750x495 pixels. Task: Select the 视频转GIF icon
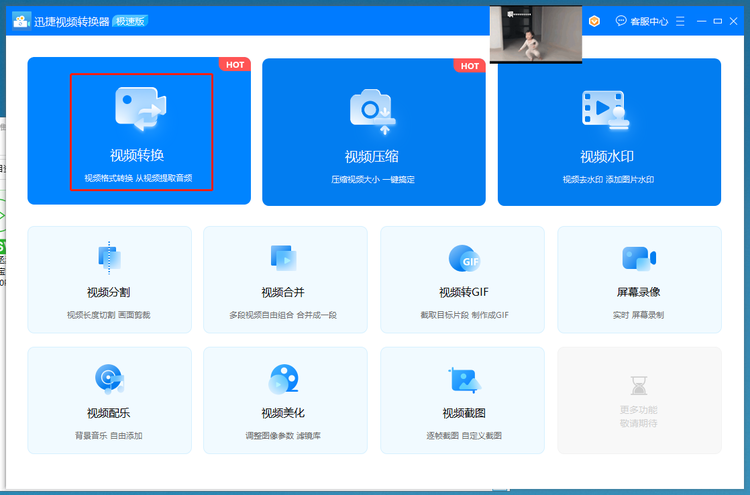464,258
